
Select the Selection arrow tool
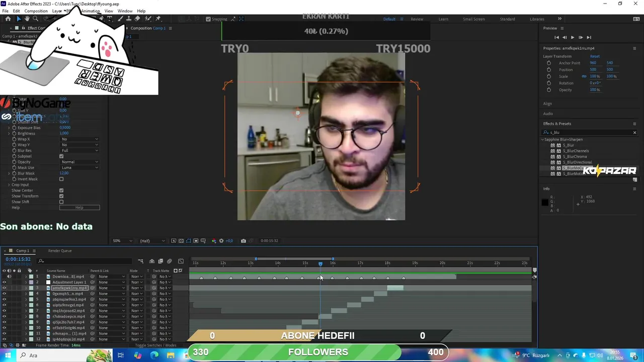19,19
